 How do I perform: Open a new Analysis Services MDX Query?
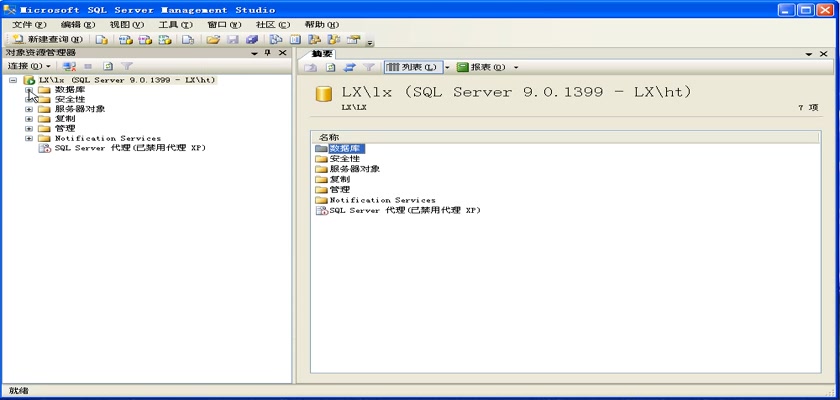tap(125, 40)
